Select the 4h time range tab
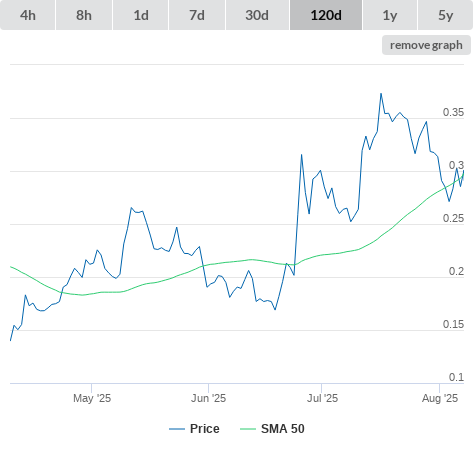This screenshot has height=455, width=474. coord(28,15)
